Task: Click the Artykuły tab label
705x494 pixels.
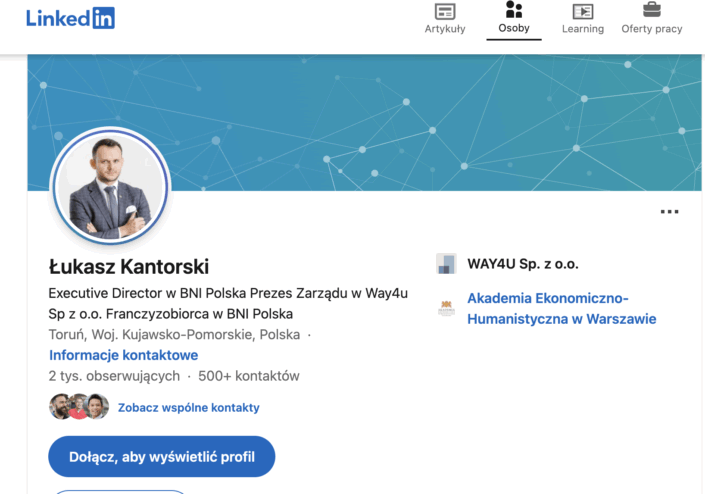Action: click(445, 29)
